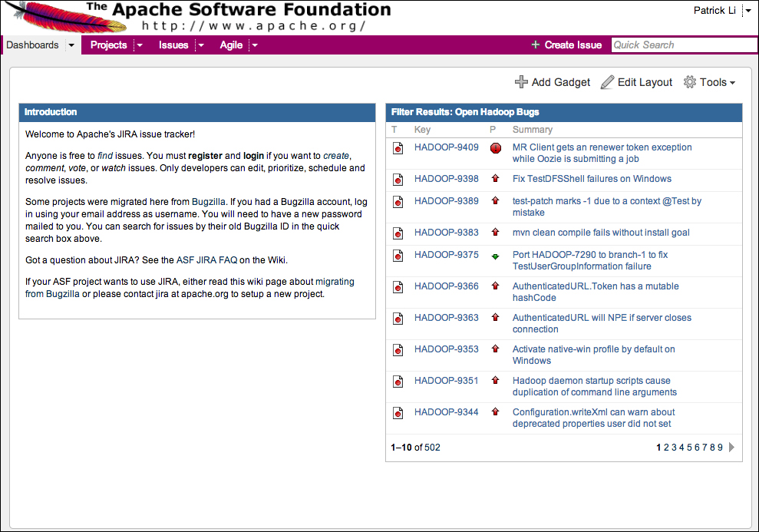This screenshot has width=759, height=532.
Task: Go to the next page of filter results
Action: pos(731,448)
